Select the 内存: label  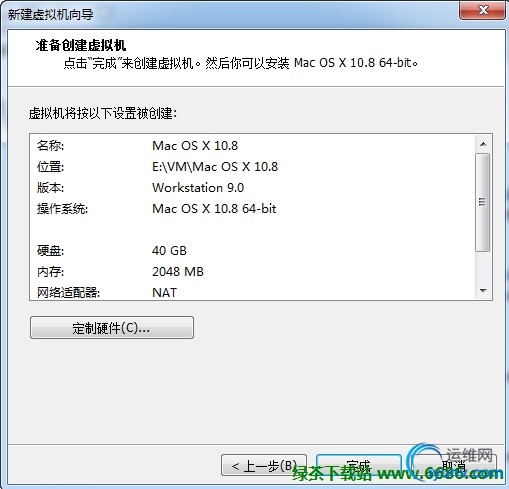50,272
